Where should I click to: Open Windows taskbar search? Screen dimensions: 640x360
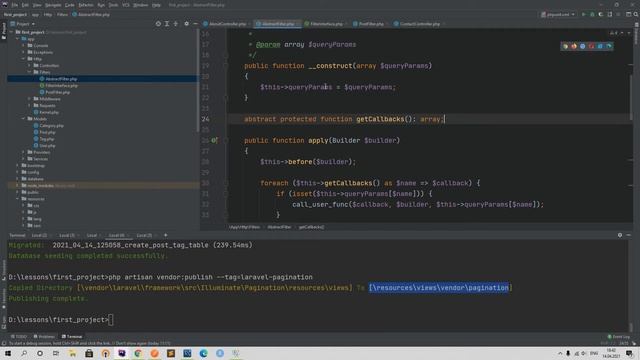pos(24,353)
